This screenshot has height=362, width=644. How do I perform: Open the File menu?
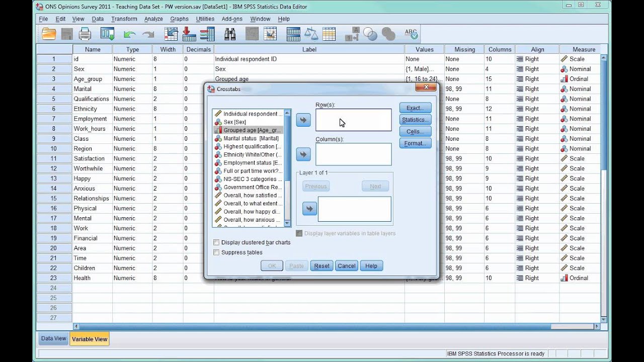click(x=43, y=19)
